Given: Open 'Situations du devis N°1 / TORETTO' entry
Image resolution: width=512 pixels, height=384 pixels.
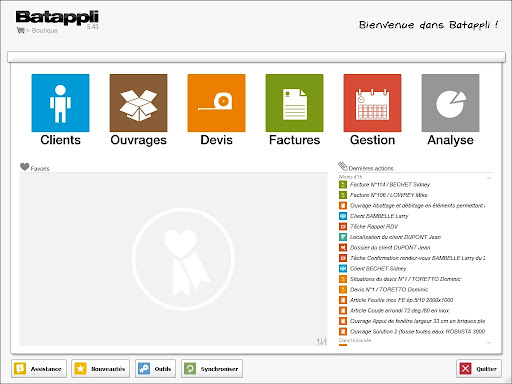Looking at the screenshot, I should pos(405,279).
